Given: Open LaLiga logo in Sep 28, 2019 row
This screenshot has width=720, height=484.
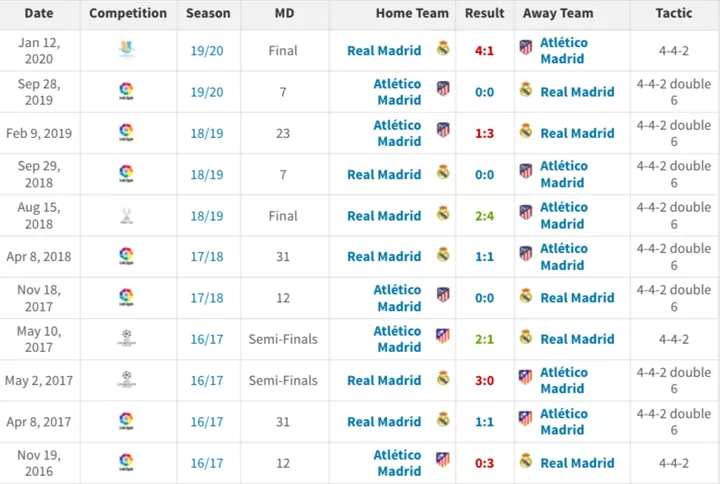Looking at the screenshot, I should pos(126,91).
